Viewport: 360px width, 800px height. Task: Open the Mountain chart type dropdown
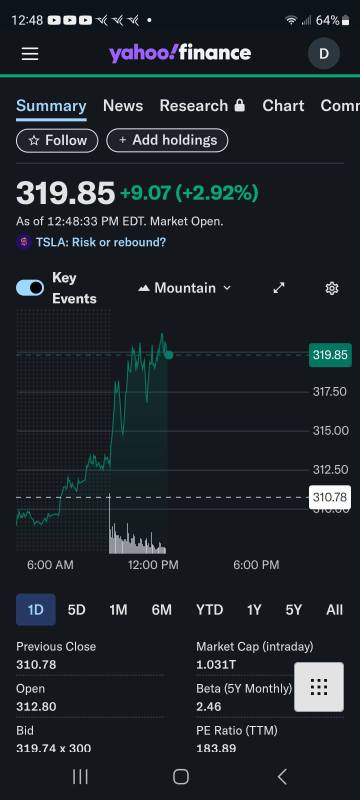(185, 288)
